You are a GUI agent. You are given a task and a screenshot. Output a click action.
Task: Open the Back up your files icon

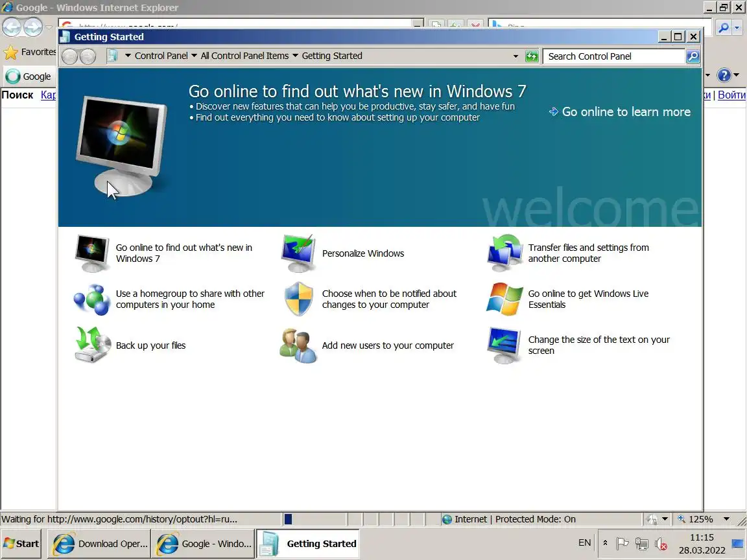coord(93,345)
